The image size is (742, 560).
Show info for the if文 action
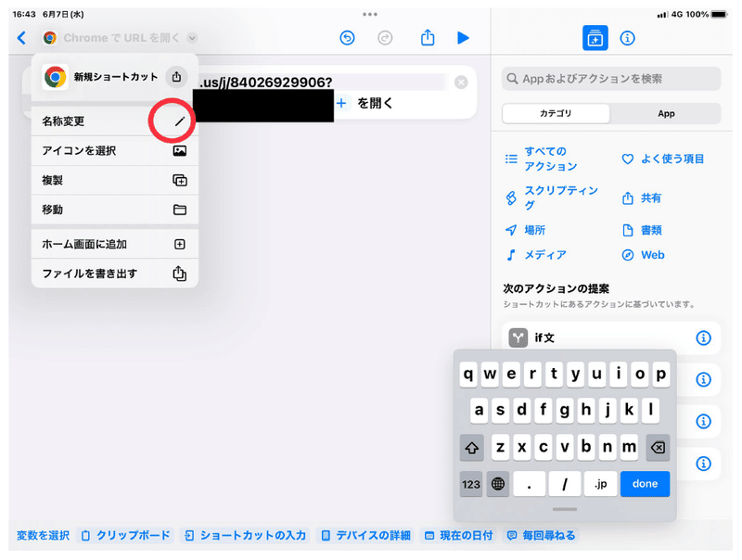703,337
